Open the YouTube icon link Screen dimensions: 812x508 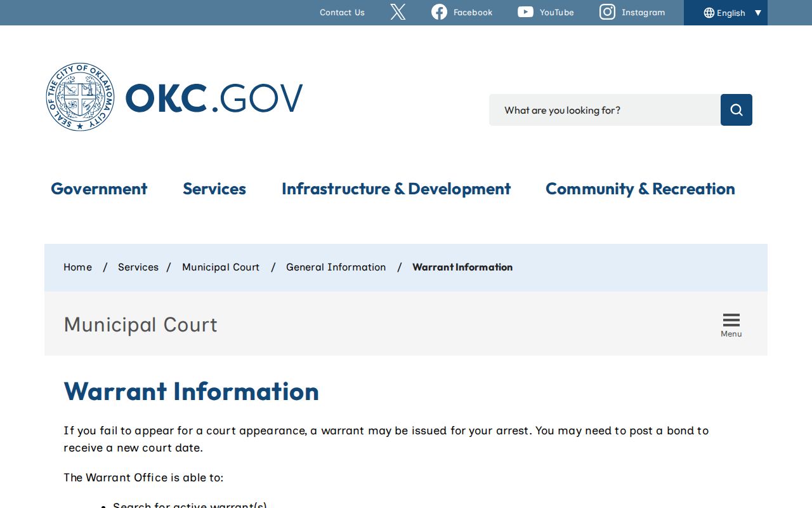[525, 12]
